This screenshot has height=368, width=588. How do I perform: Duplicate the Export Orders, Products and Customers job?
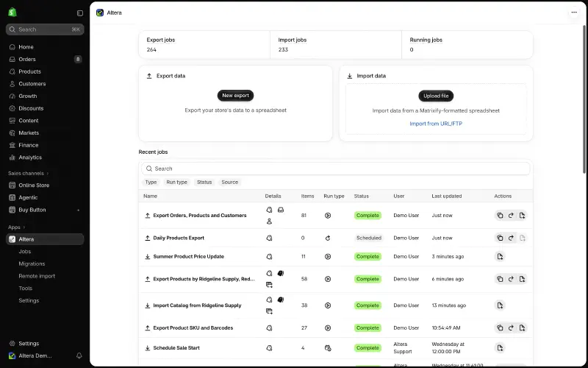coord(500,216)
